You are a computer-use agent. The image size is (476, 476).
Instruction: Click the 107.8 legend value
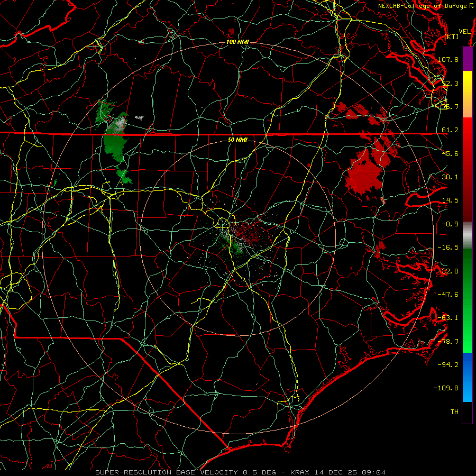tap(448, 59)
